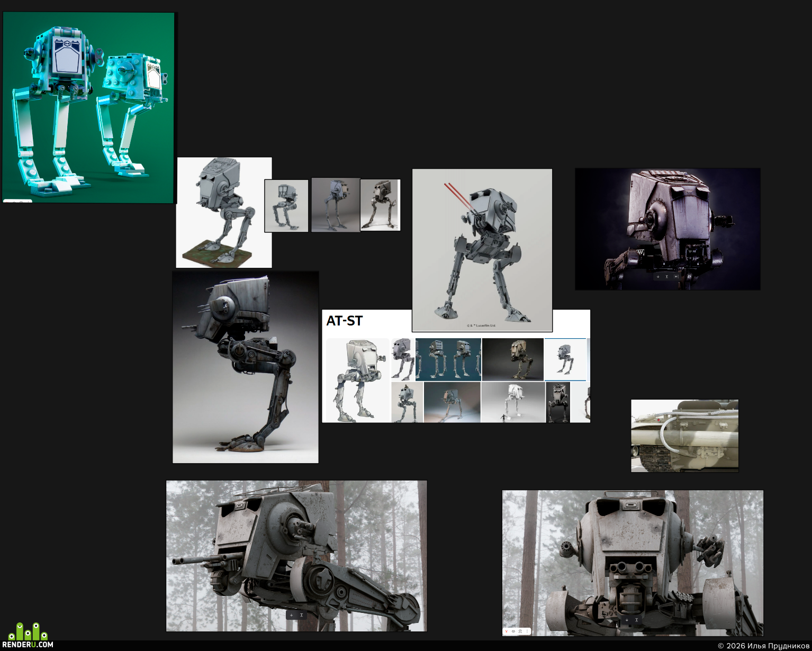Click the text cursor icon on the dark purple AT-ST image

[x=667, y=277]
